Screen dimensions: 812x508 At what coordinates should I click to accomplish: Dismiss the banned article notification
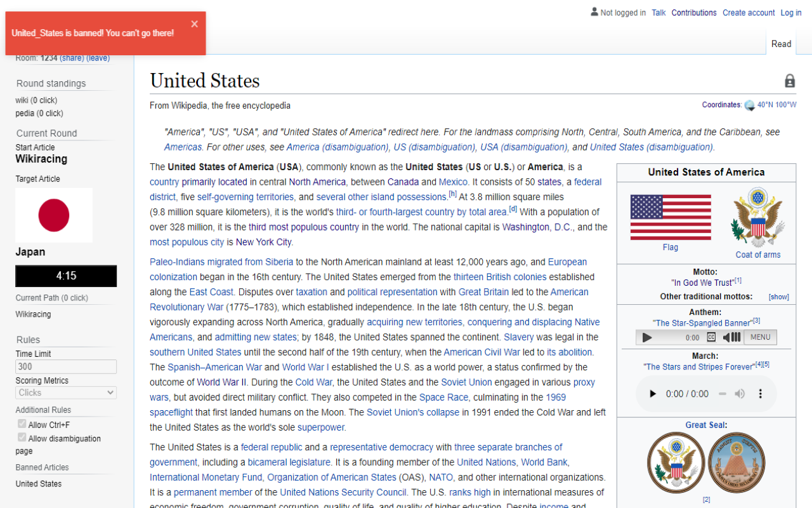pos(194,24)
